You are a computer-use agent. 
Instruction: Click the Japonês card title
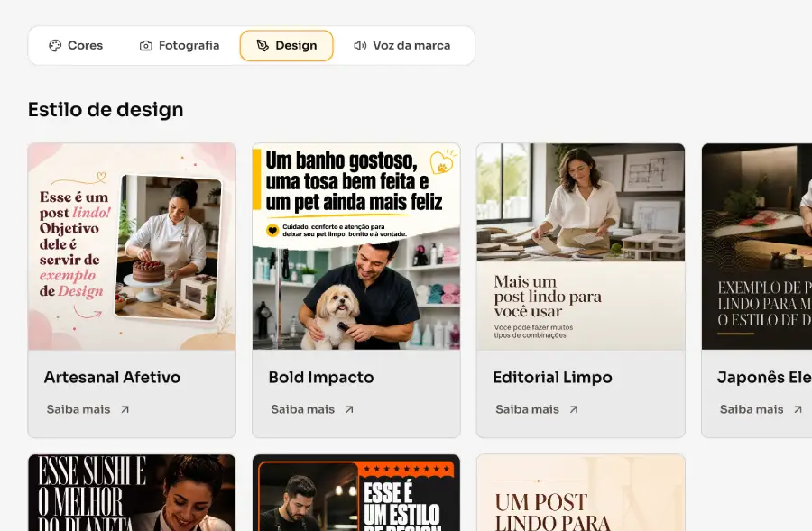pyautogui.click(x=764, y=377)
